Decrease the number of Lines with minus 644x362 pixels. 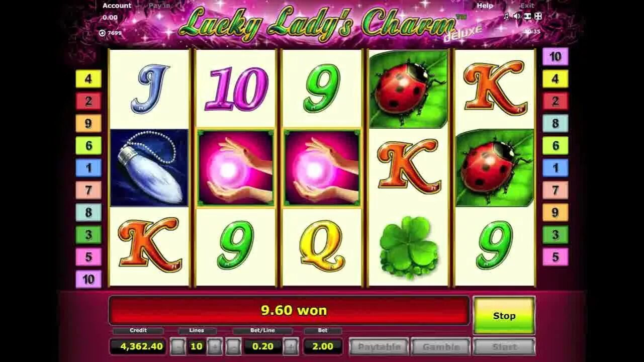click(177, 346)
